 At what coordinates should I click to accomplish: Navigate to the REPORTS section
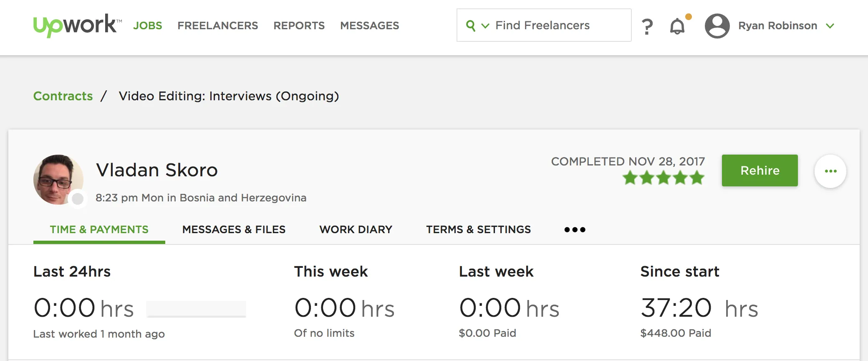click(299, 25)
